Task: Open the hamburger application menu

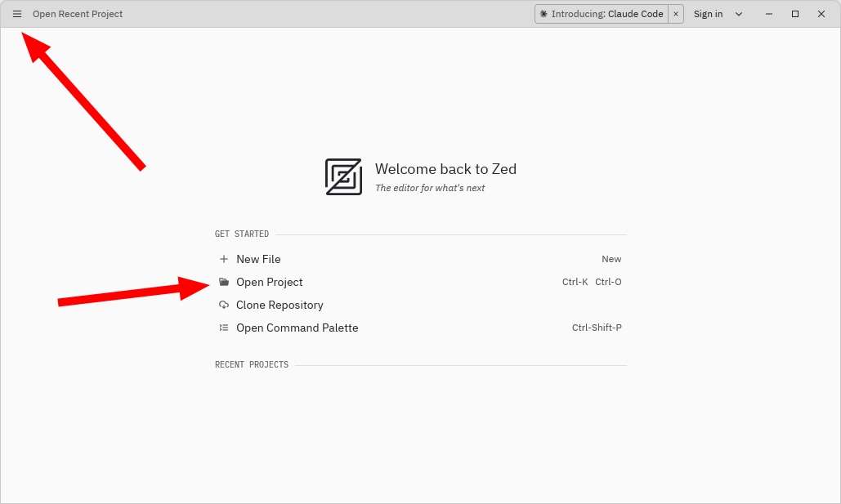Action: tap(17, 14)
